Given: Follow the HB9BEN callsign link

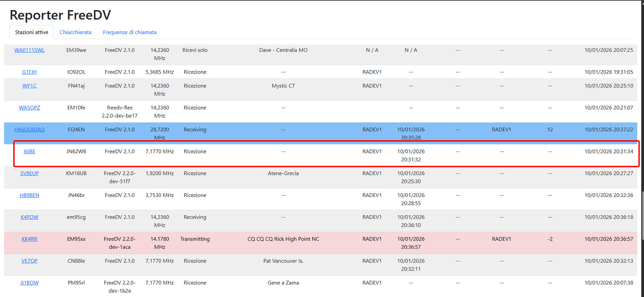Looking at the screenshot, I should point(30,195).
